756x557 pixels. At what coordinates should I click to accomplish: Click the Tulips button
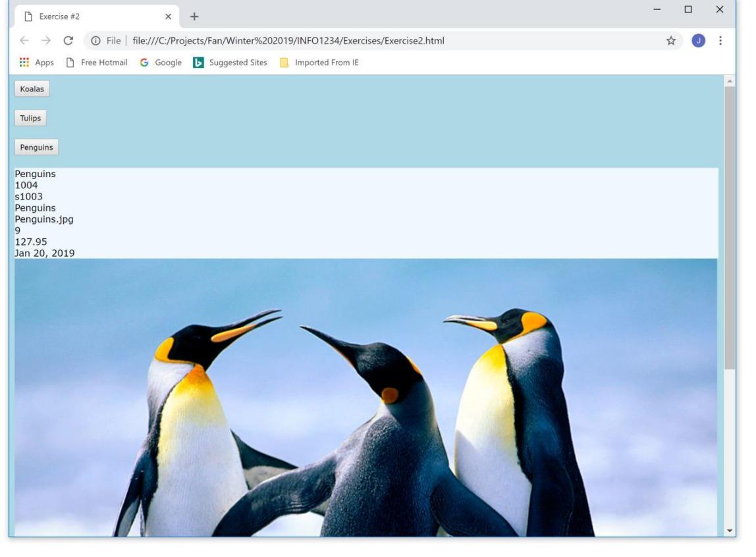(30, 118)
